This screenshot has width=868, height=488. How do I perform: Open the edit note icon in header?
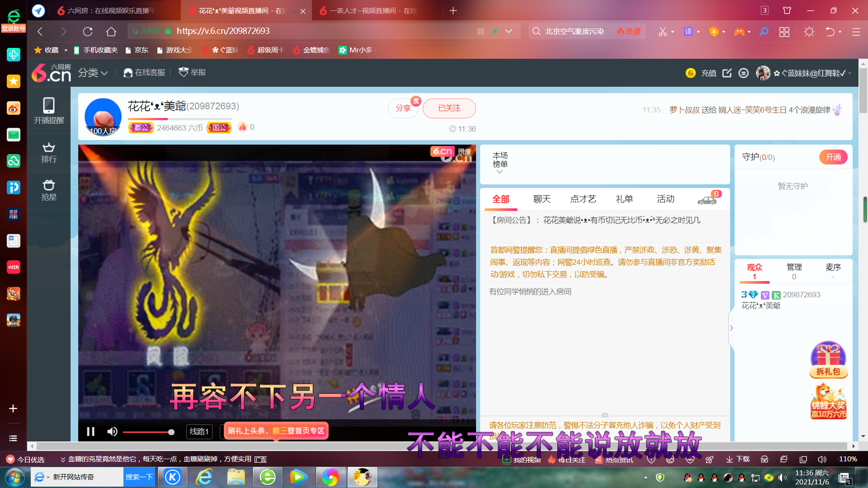point(727,73)
